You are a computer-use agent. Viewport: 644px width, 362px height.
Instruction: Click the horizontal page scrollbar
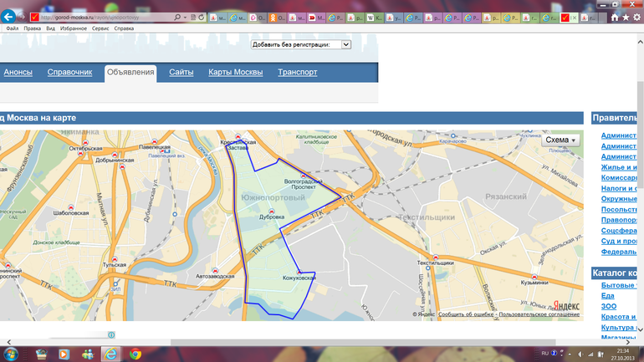coord(335,342)
